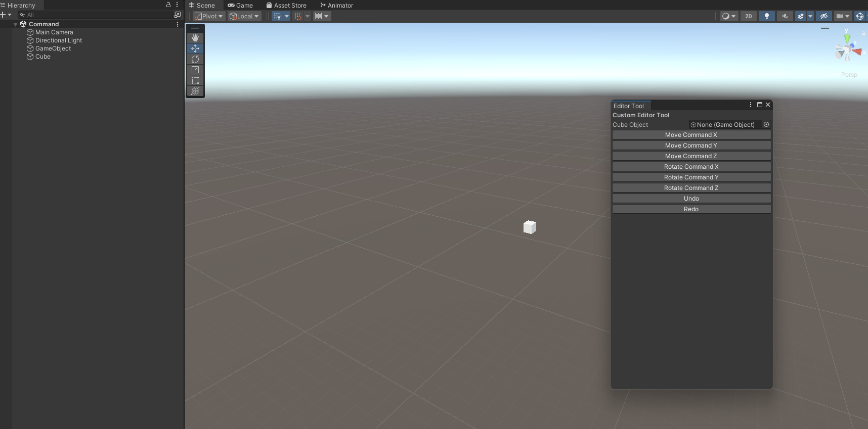
Task: Select Directional Light in Hierarchy
Action: click(x=59, y=40)
